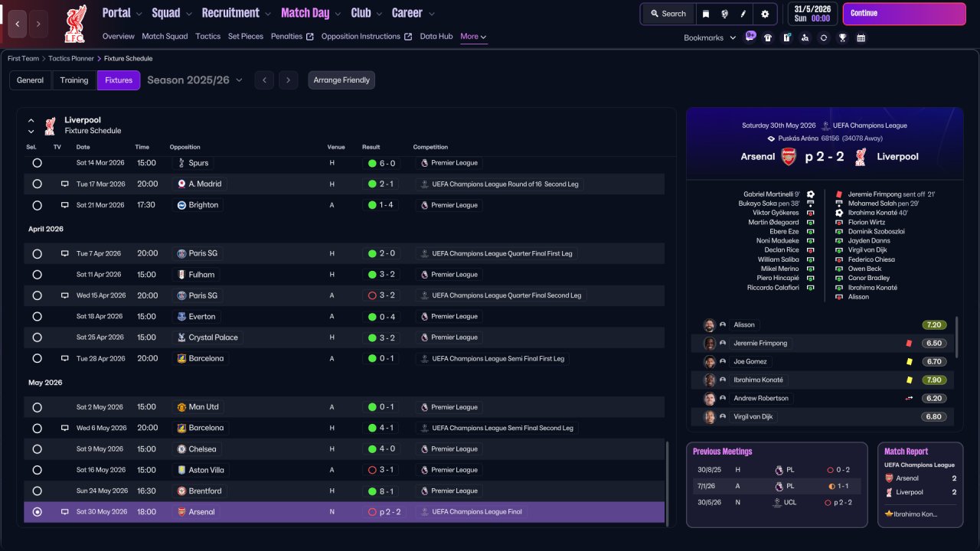Select the radio button for the Spurs fixture

(x=37, y=163)
